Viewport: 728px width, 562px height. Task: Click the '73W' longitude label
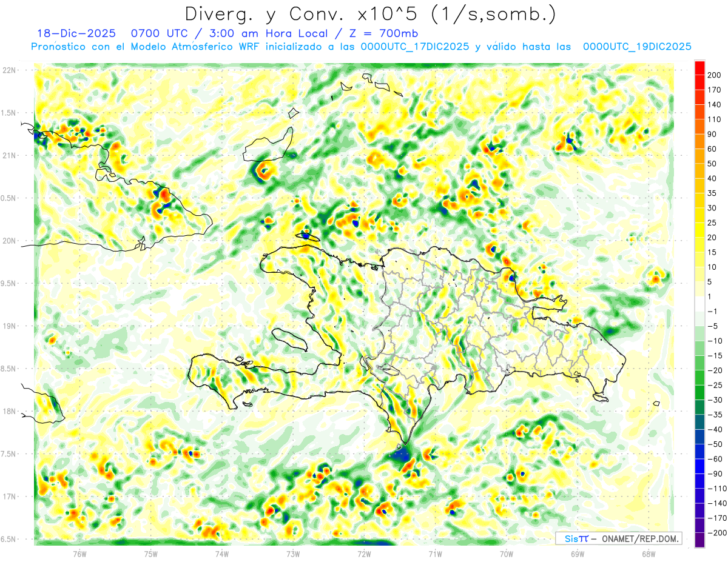(x=293, y=554)
